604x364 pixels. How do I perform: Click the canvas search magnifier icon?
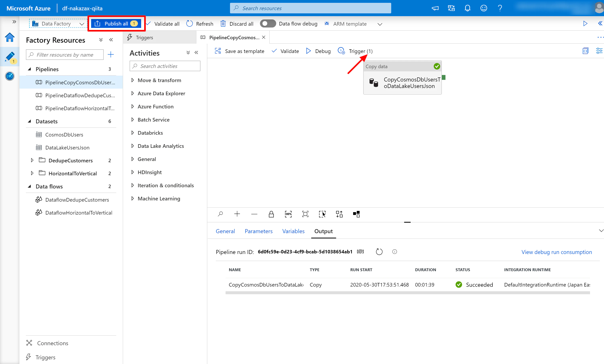(220, 214)
